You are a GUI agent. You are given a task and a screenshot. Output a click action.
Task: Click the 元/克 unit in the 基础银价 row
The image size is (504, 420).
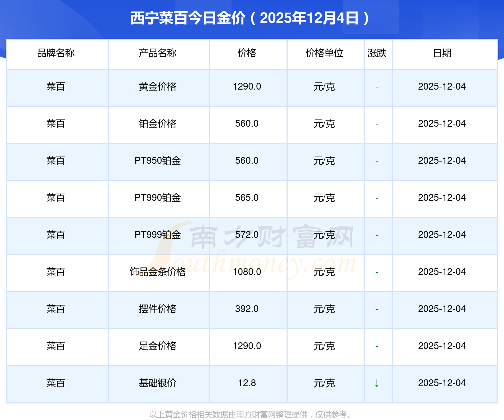pos(324,383)
